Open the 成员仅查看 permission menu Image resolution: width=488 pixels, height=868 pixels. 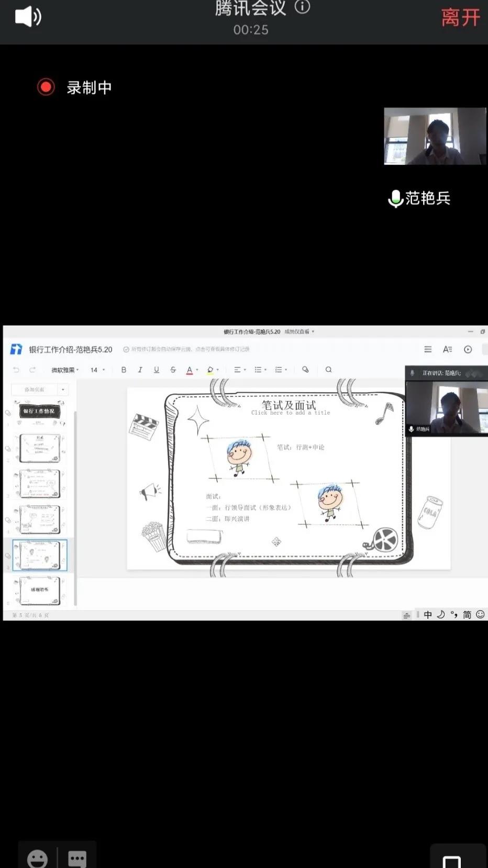coord(299,331)
